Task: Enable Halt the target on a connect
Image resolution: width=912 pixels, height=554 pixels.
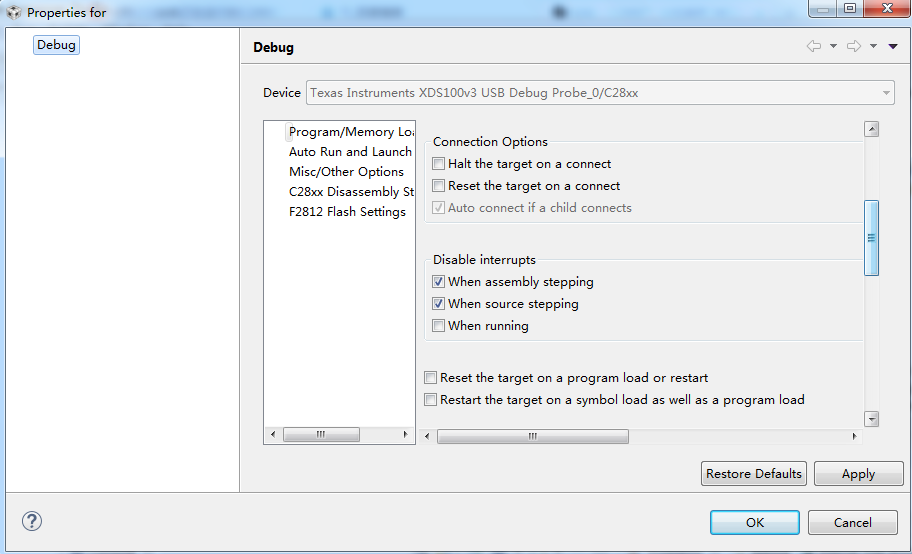Action: [438, 164]
